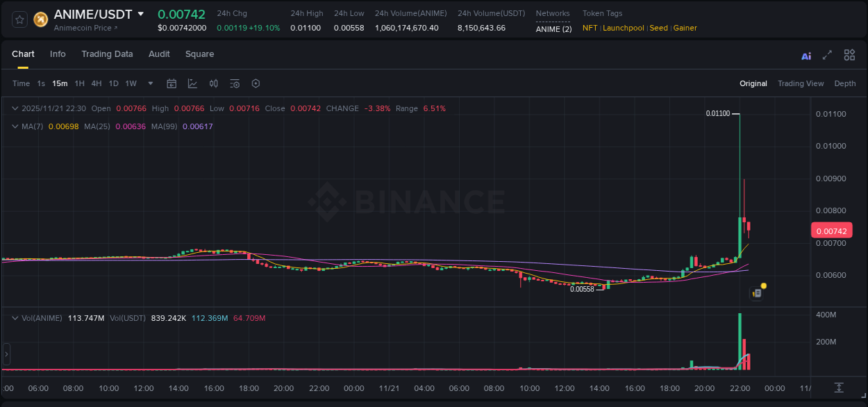Open the date range calendar picker
Viewport: 868px width, 407px height.
point(172,83)
